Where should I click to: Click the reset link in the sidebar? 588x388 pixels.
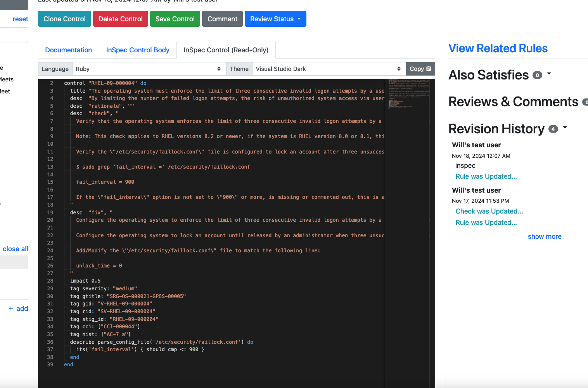tap(21, 19)
